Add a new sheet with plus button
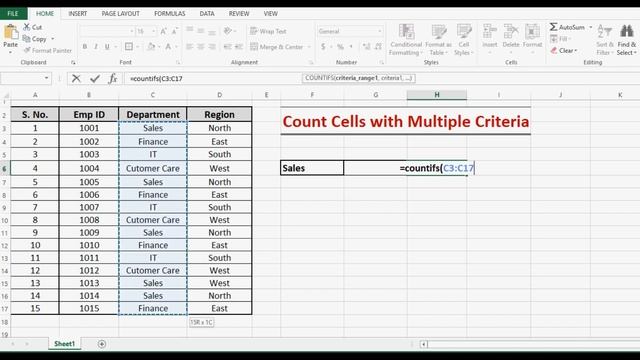640x360 pixels. click(x=102, y=344)
